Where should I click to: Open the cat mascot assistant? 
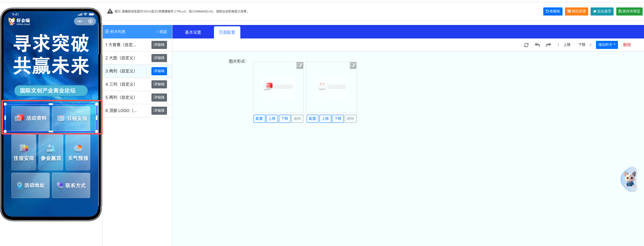coord(629,179)
